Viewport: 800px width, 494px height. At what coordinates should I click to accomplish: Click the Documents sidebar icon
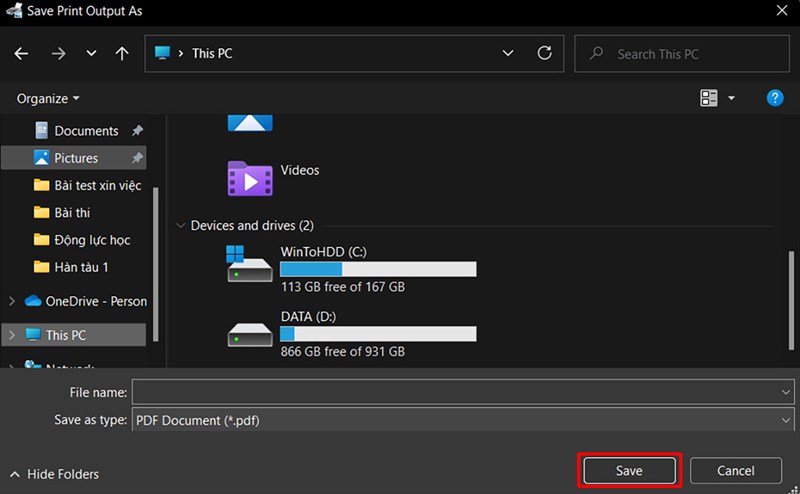click(x=41, y=131)
